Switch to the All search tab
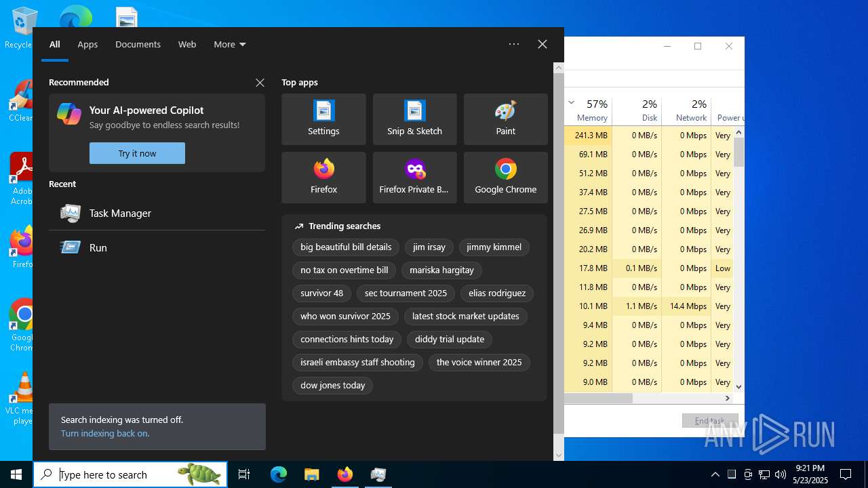 [55, 44]
